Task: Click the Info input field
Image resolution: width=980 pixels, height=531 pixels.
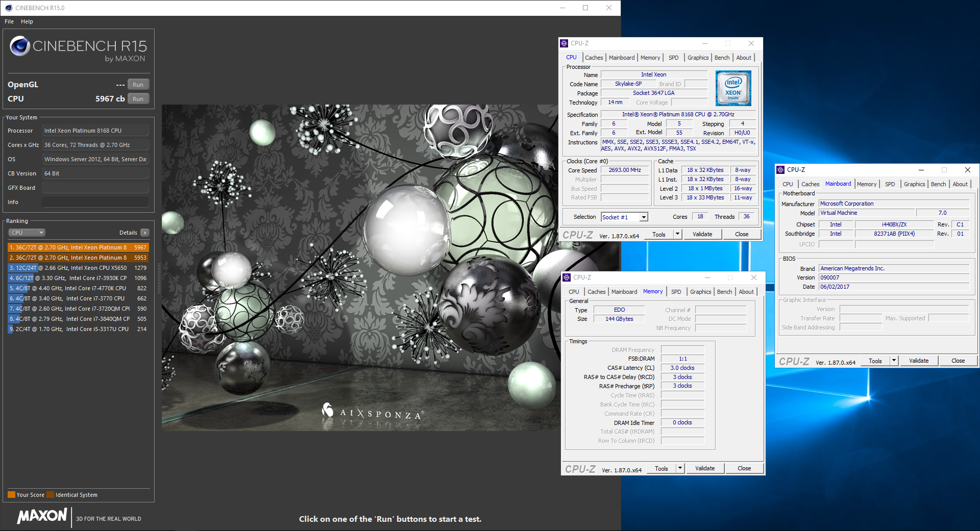Action: tap(95, 202)
